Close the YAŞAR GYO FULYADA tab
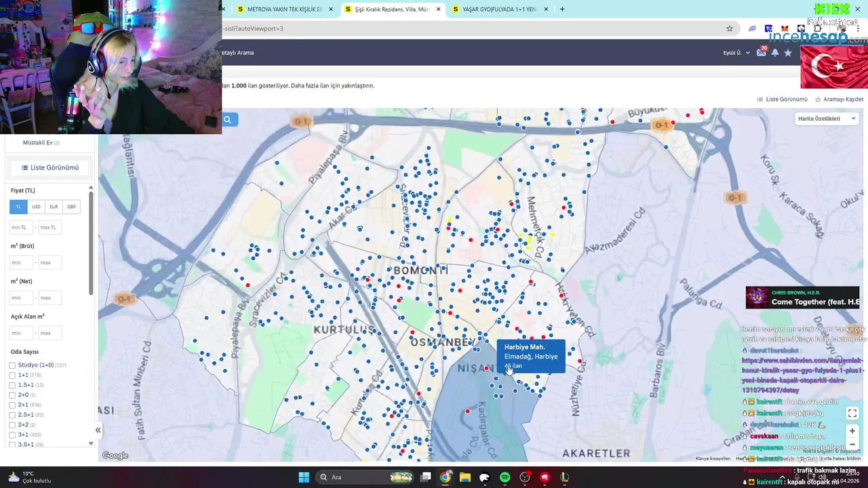This screenshot has height=488, width=868. pyautogui.click(x=546, y=9)
